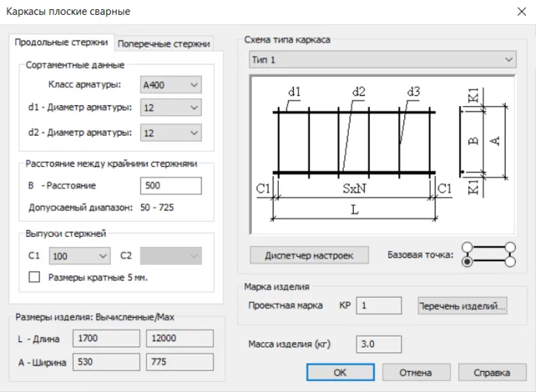Choose the bottom-left base point radio button

coord(467,263)
